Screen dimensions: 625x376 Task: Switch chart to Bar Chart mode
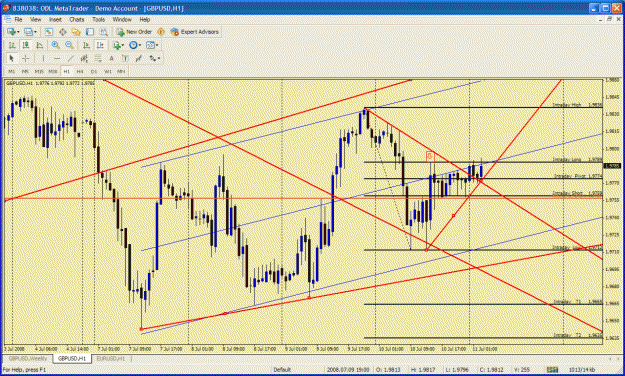pyautogui.click(x=12, y=45)
